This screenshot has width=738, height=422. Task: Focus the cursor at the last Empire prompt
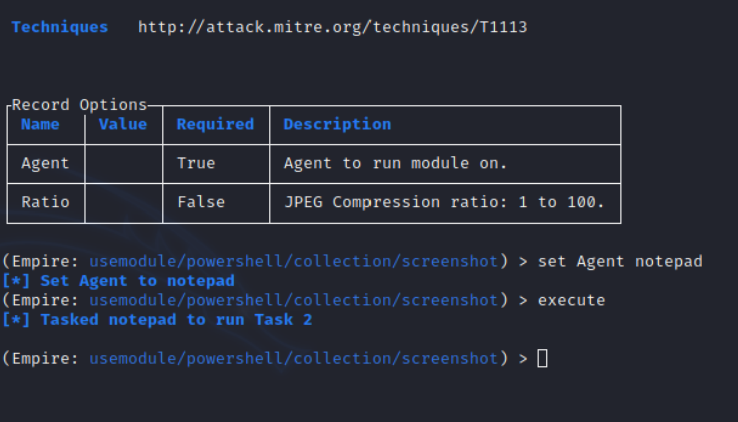[x=543, y=359]
